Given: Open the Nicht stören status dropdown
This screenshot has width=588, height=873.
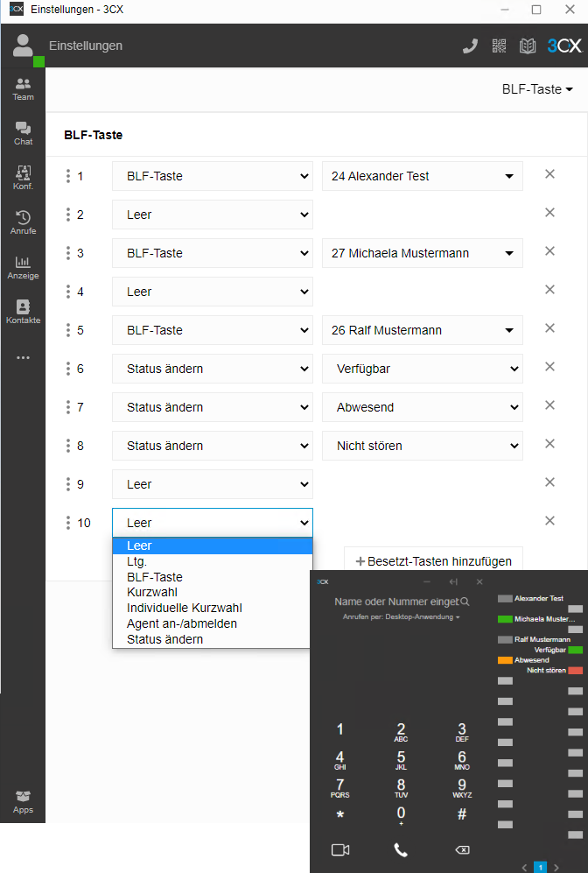Looking at the screenshot, I should (x=422, y=446).
